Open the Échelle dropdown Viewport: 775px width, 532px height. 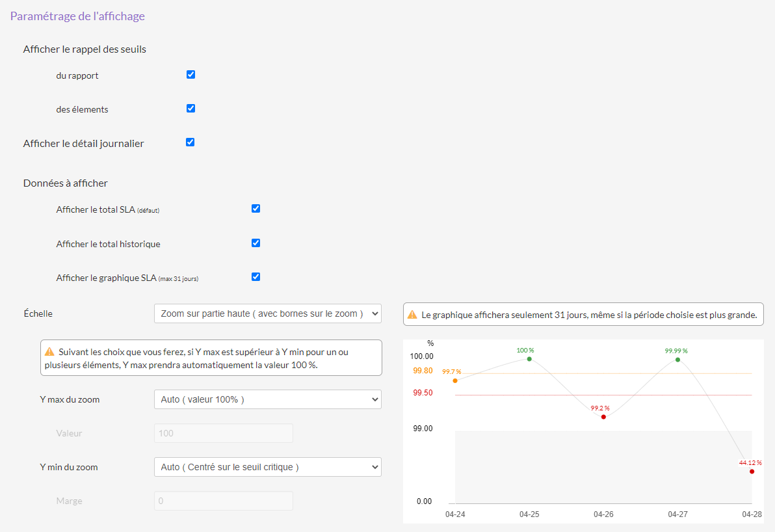[x=267, y=313]
